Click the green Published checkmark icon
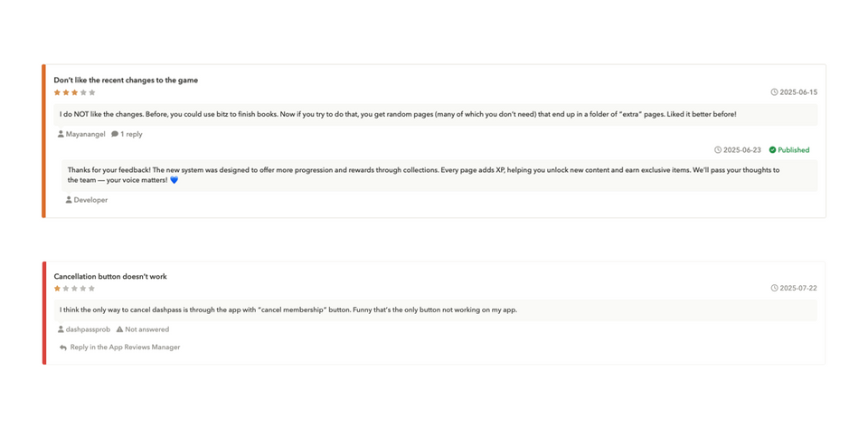 coord(772,149)
